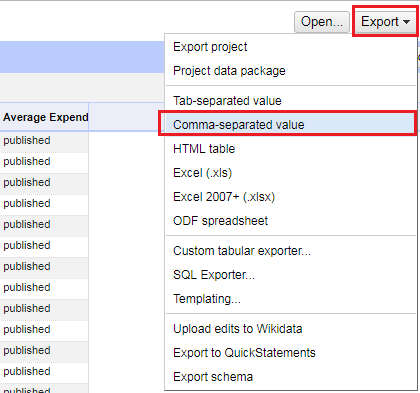
Task: Choose Export project menu item
Action: point(290,47)
